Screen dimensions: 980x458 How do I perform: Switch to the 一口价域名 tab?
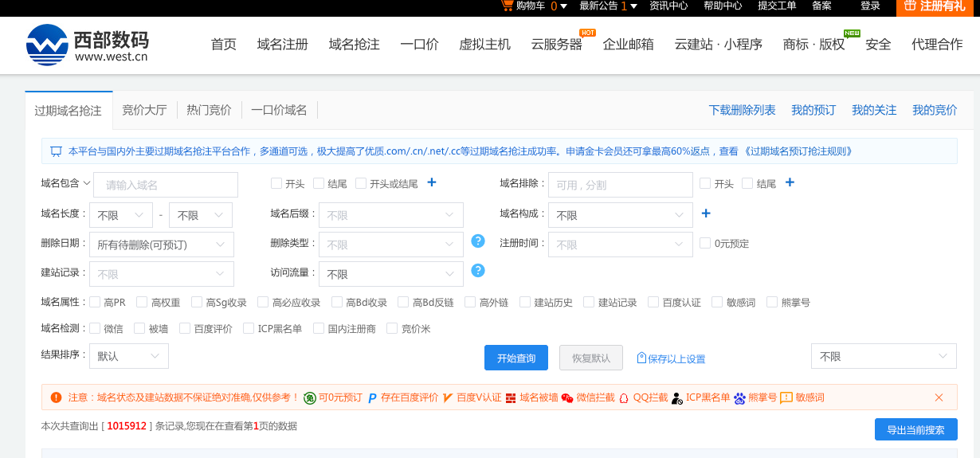[x=279, y=110]
